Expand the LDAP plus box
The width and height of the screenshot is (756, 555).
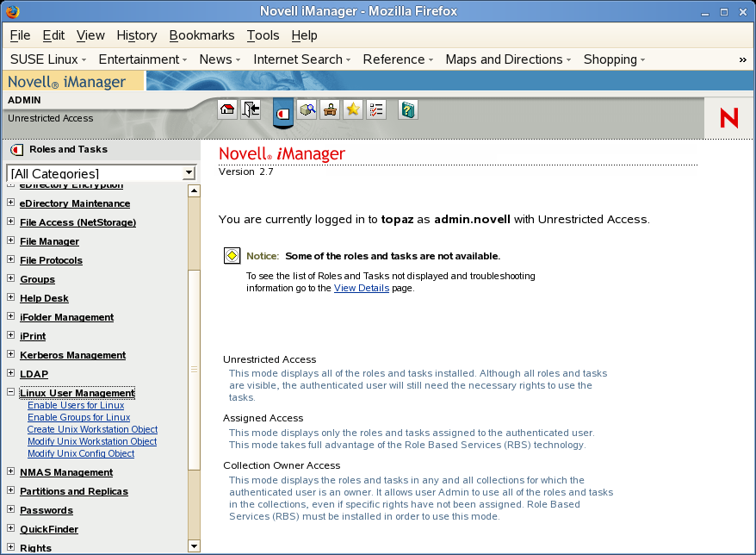click(10, 373)
